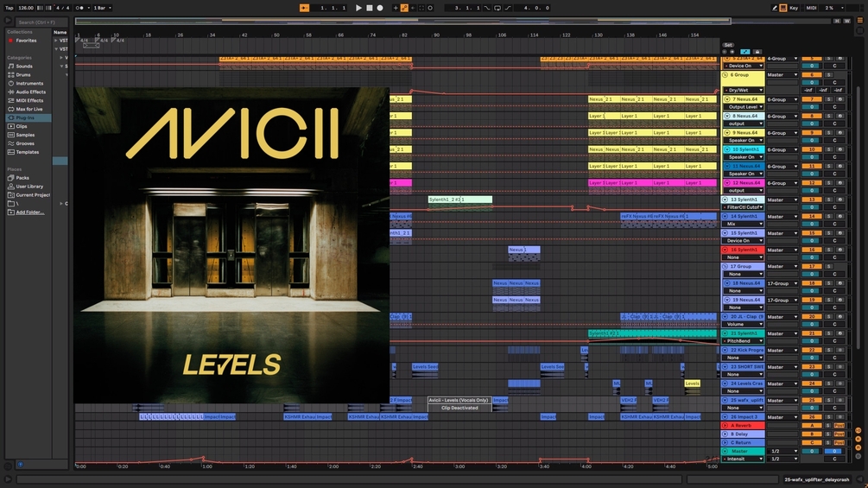Select the Samples category icon
868x488 pixels.
pyautogui.click(x=11, y=135)
